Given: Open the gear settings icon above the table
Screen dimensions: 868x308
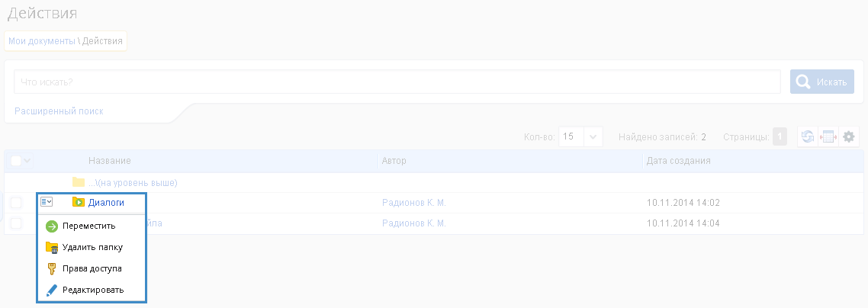Looking at the screenshot, I should coord(849,137).
